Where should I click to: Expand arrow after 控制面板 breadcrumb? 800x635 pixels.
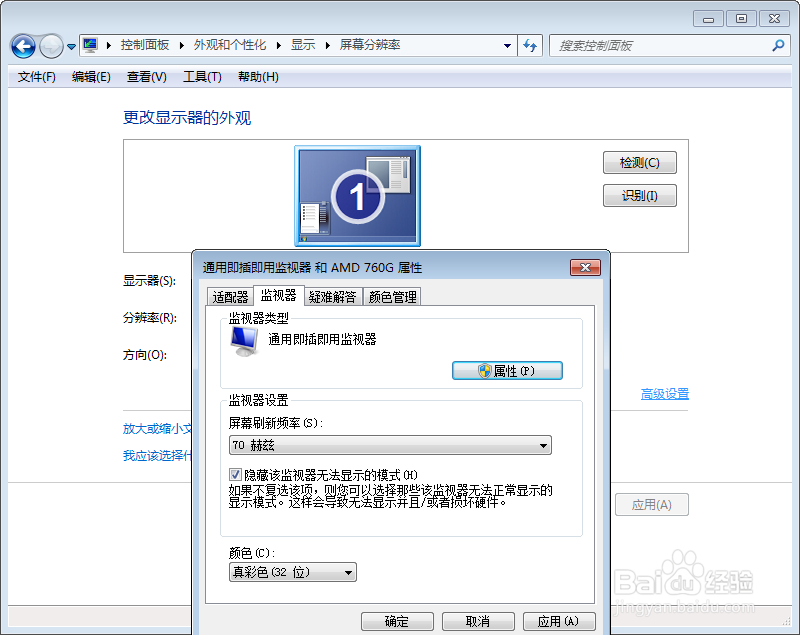pos(182,45)
